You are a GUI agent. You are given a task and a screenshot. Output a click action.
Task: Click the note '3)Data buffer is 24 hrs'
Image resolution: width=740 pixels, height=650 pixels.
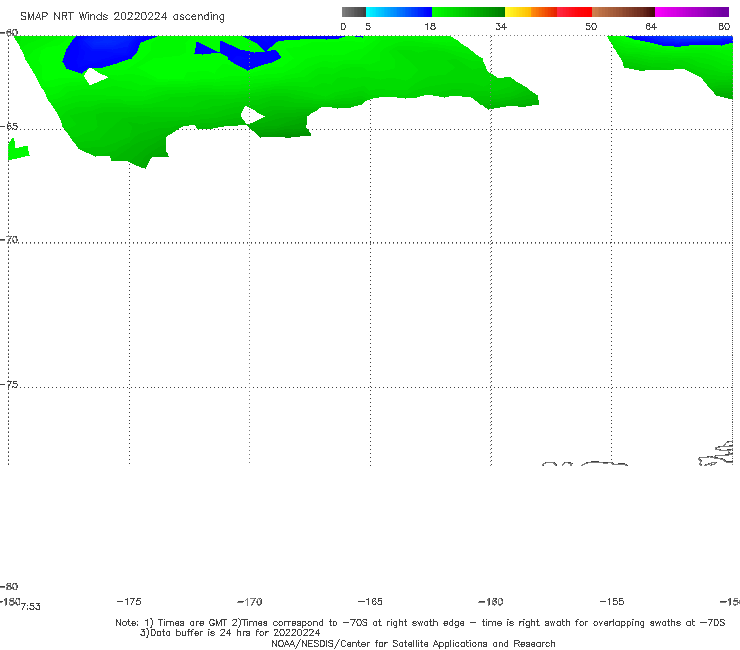tap(230, 633)
